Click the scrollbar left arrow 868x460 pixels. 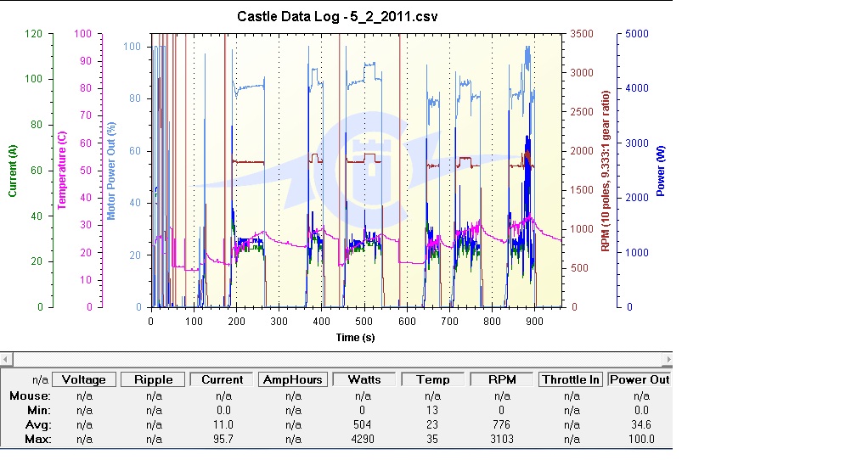(6, 359)
